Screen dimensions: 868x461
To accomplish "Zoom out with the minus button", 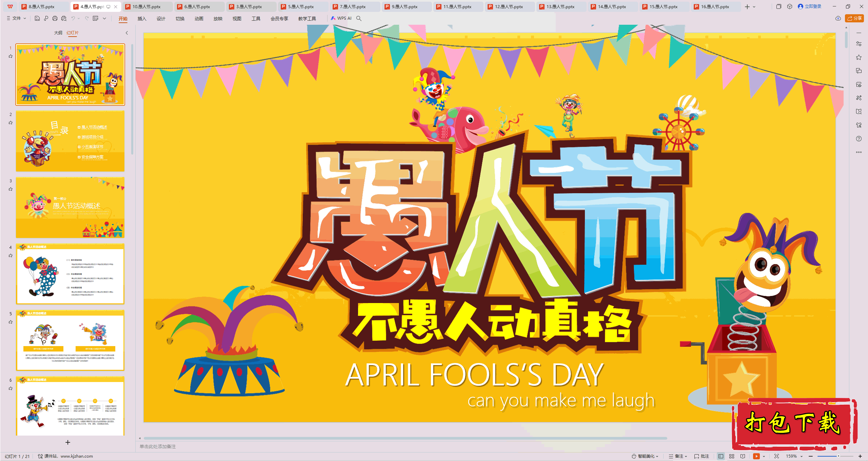I will pyautogui.click(x=811, y=456).
